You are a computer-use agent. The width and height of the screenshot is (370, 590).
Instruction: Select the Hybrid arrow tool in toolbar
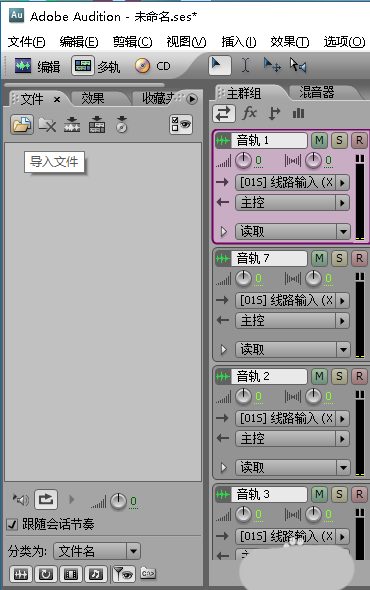coord(219,65)
